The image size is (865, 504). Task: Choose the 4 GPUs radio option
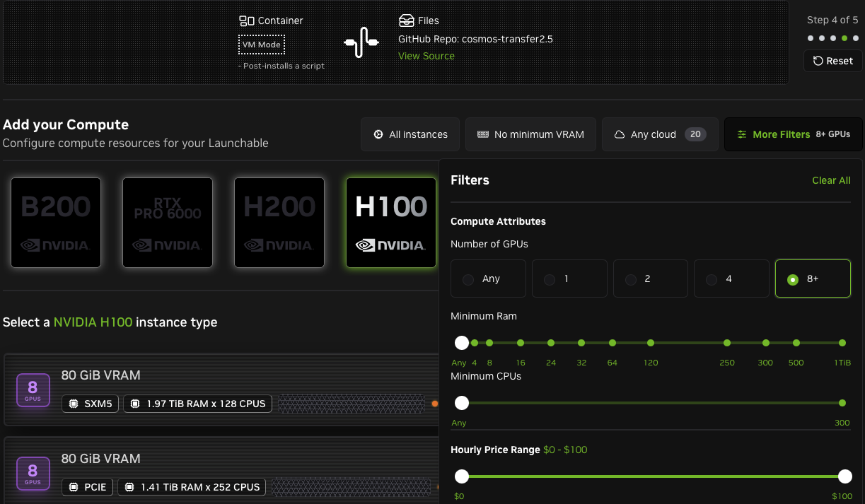coord(731,279)
